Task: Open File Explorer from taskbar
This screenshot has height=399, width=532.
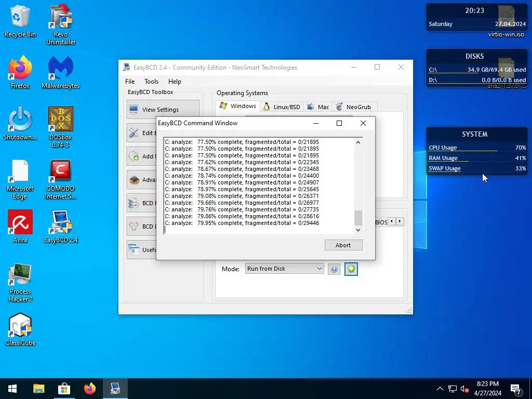Action: point(38,389)
